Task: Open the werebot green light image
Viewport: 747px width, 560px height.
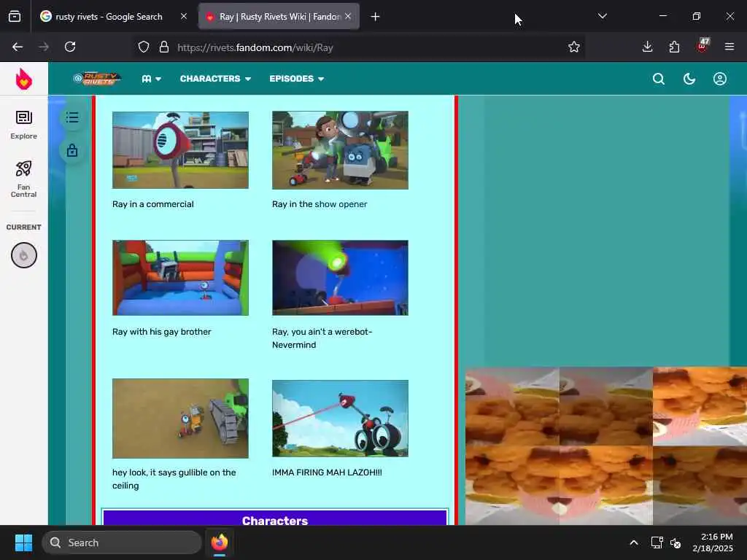Action: point(340,278)
